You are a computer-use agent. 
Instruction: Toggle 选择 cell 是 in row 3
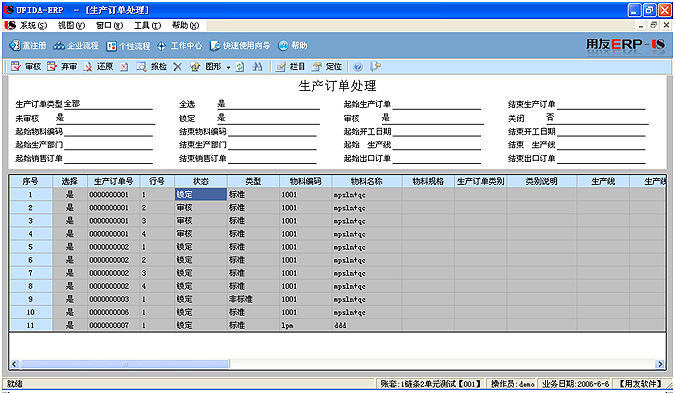point(70,221)
